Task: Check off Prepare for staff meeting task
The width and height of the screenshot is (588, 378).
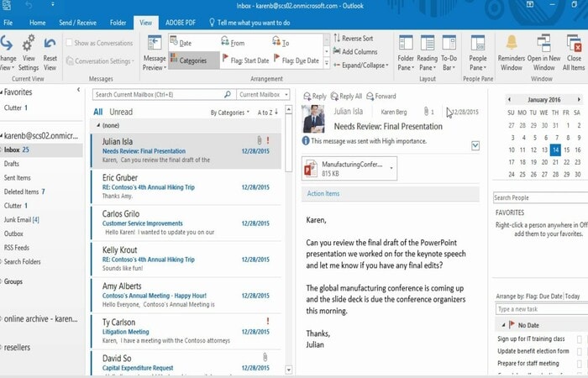Action: click(580, 364)
